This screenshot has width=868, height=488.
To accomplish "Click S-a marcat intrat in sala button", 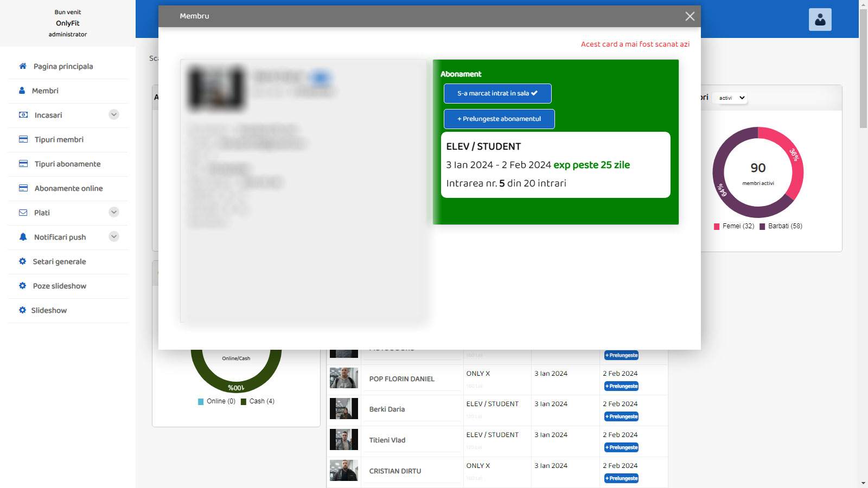I will (497, 93).
